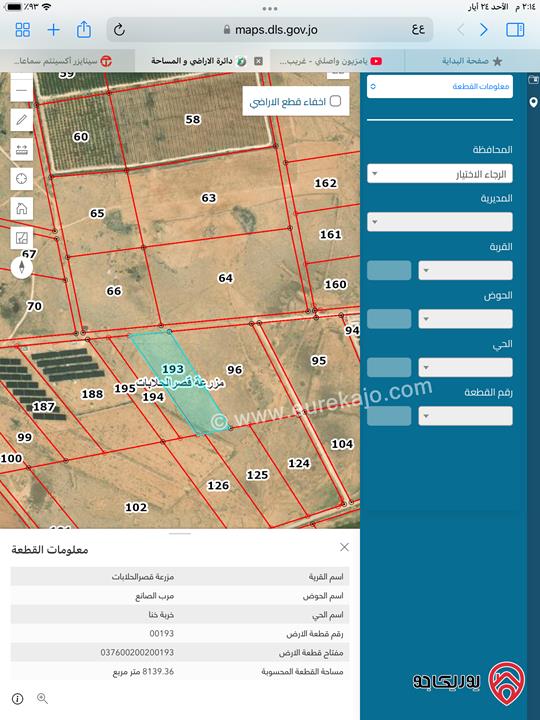This screenshot has width=540, height=720.
Task: Select parcel 96 on the map
Action: [235, 369]
